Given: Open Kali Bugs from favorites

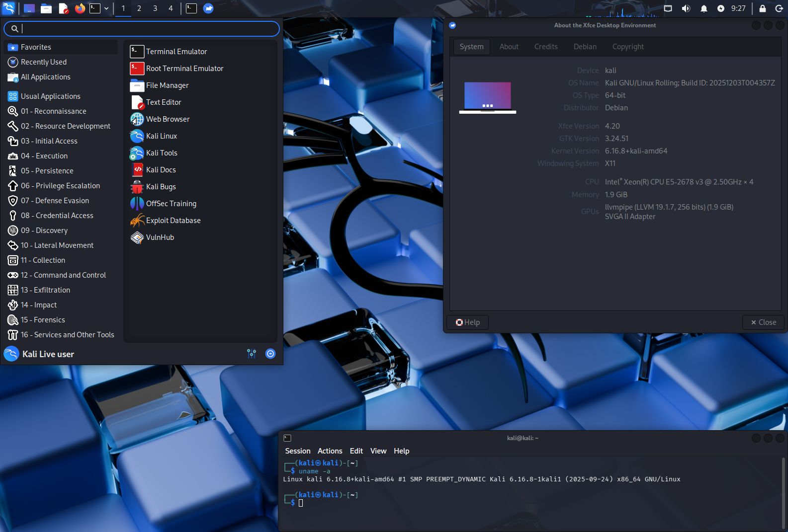Looking at the screenshot, I should (160, 187).
